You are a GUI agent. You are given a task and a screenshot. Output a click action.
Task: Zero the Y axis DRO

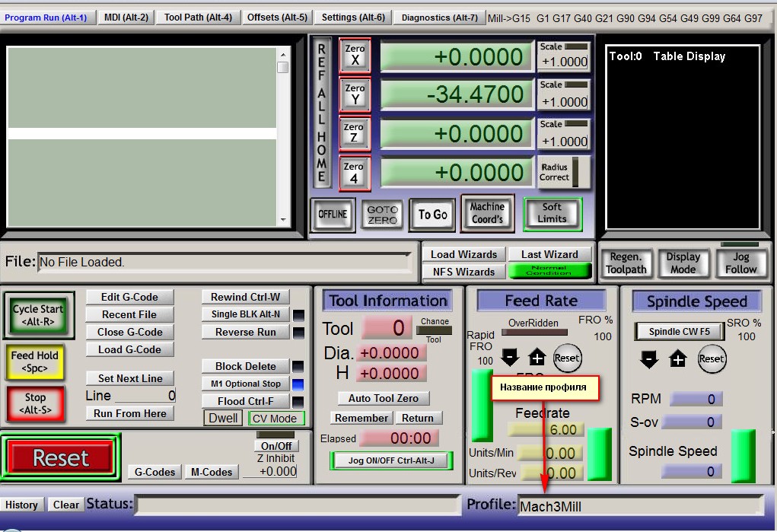(355, 94)
